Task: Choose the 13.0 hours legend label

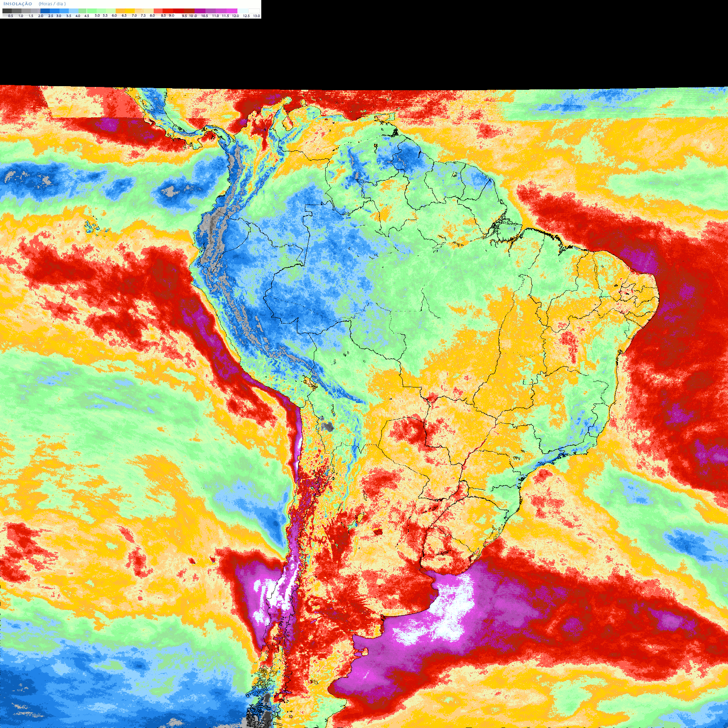Action: (256, 16)
